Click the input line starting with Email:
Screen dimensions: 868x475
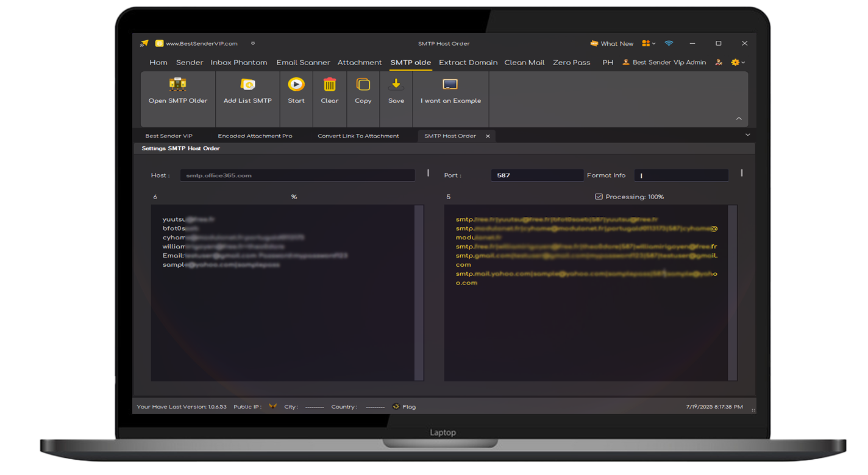(x=255, y=256)
